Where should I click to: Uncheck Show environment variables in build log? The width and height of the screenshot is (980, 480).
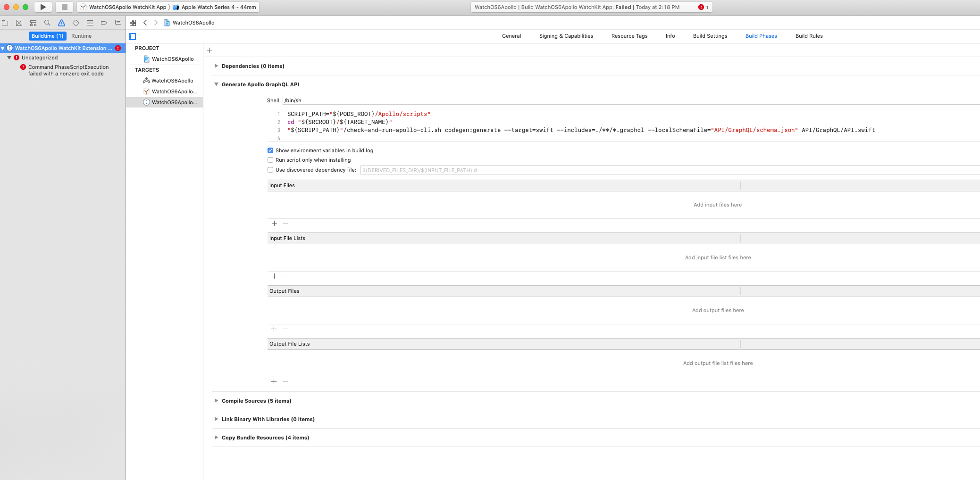(270, 150)
